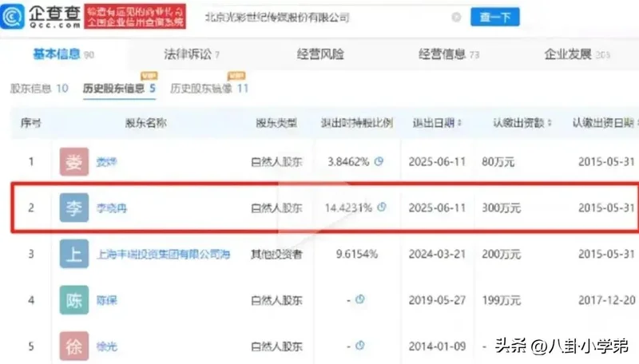Viewport: 639px width, 364px height.
Task: Click the 200万元 contribution amount
Action: pos(502,254)
